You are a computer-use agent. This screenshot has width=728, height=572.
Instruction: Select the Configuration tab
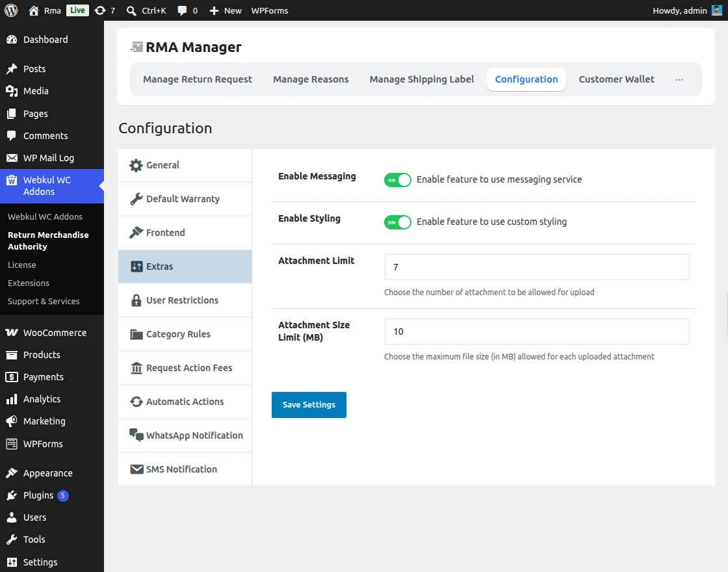[526, 79]
